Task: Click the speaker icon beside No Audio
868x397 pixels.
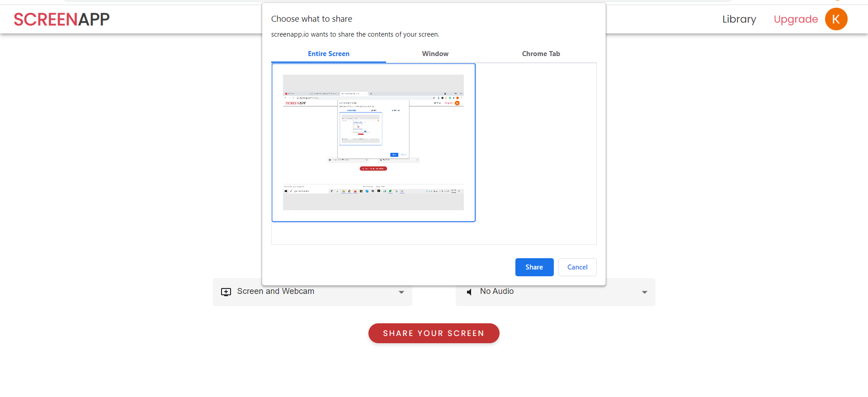Action: [x=469, y=292]
